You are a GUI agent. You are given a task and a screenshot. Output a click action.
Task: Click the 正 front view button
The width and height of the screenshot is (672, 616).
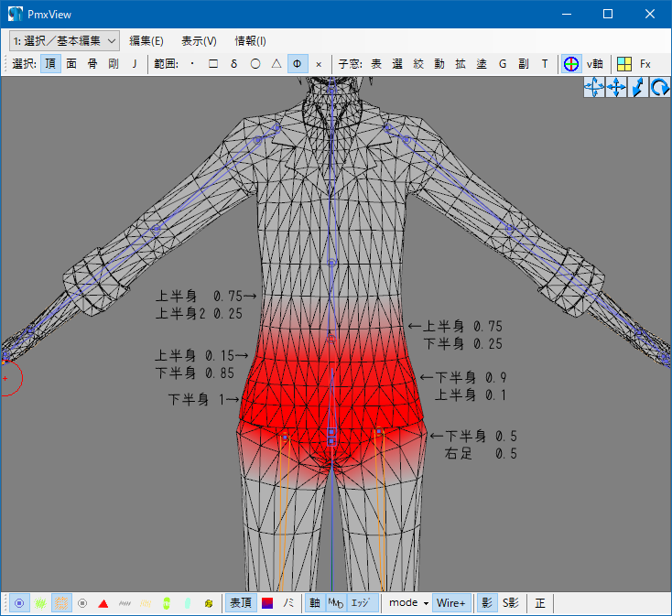tap(540, 603)
